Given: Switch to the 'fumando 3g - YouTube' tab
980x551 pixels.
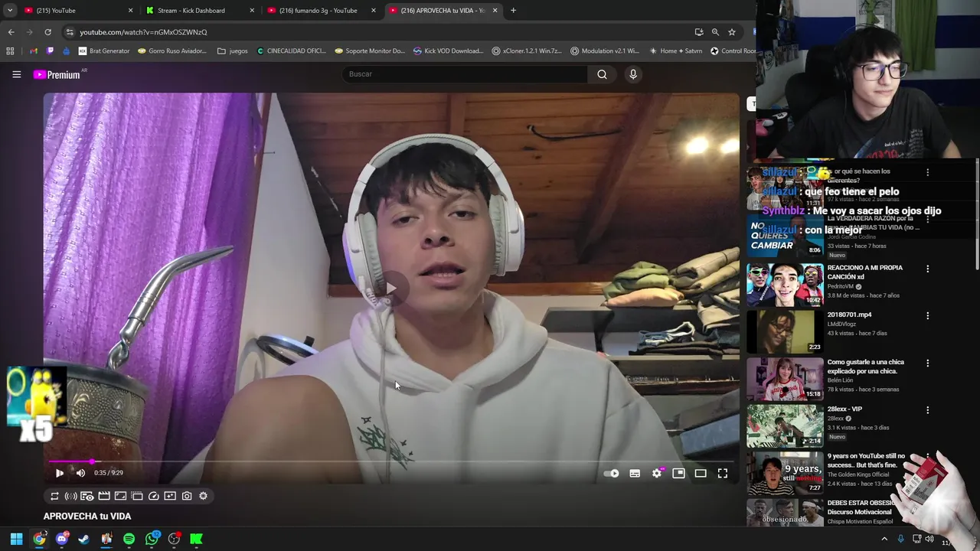Looking at the screenshot, I should click(322, 11).
